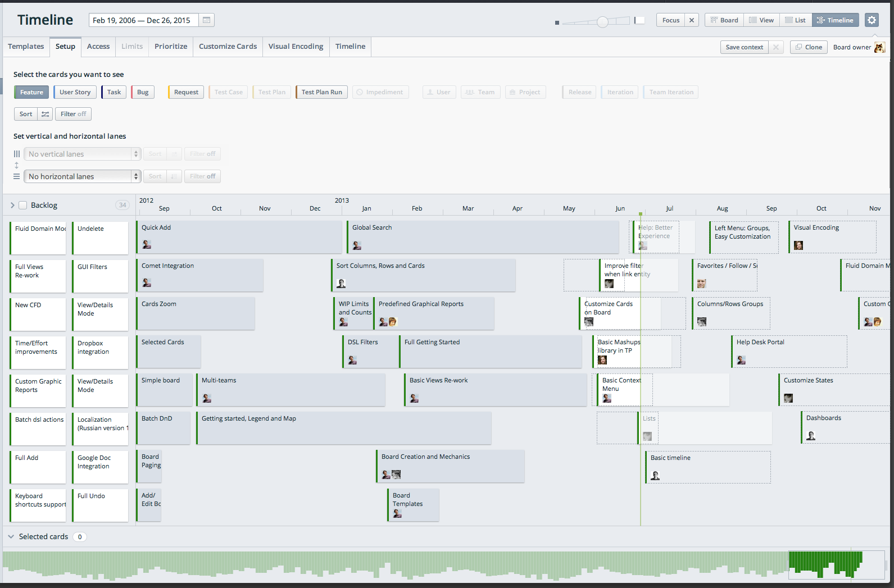Switch to the List view
The image size is (894, 588).
795,20
